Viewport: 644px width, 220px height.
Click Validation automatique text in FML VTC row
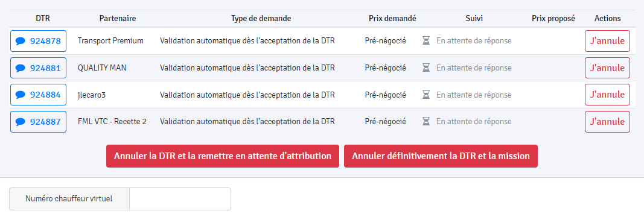click(x=247, y=122)
